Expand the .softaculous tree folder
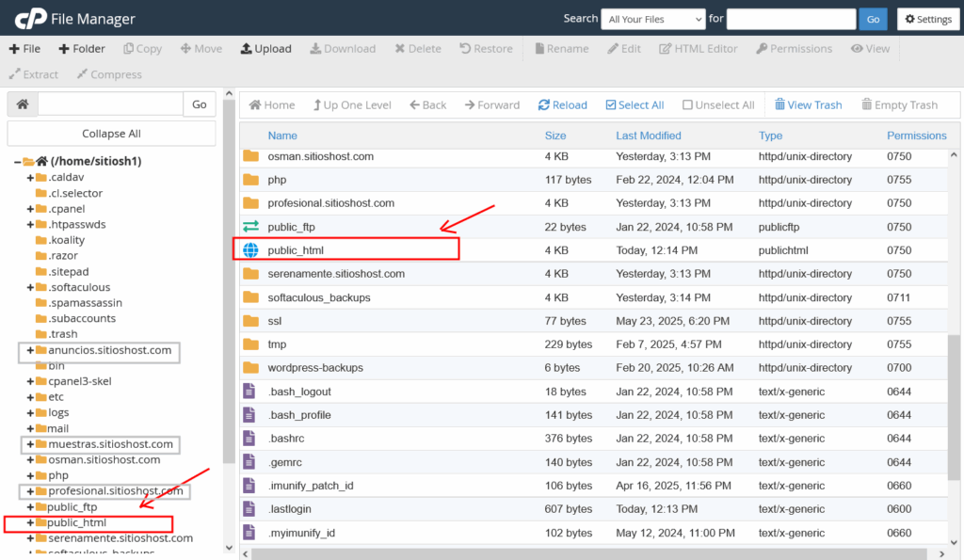This screenshot has height=560, width=964. coord(29,287)
